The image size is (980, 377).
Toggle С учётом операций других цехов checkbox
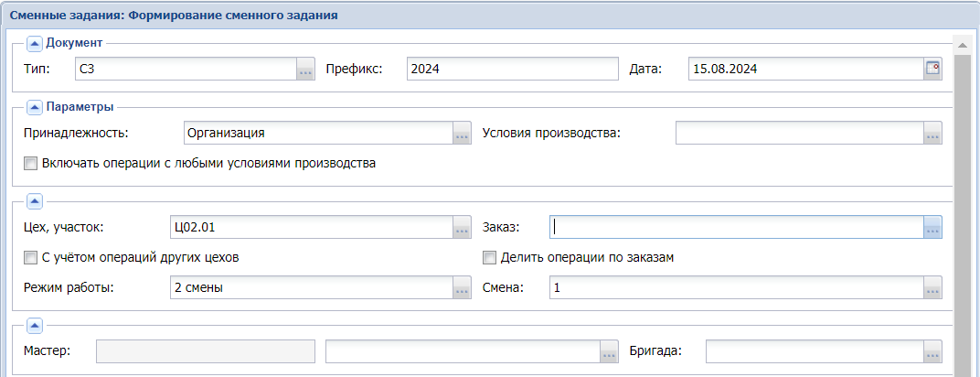click(31, 258)
